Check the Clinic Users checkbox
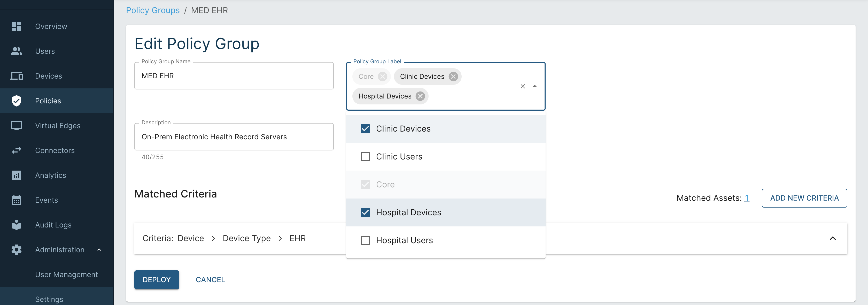 point(365,157)
